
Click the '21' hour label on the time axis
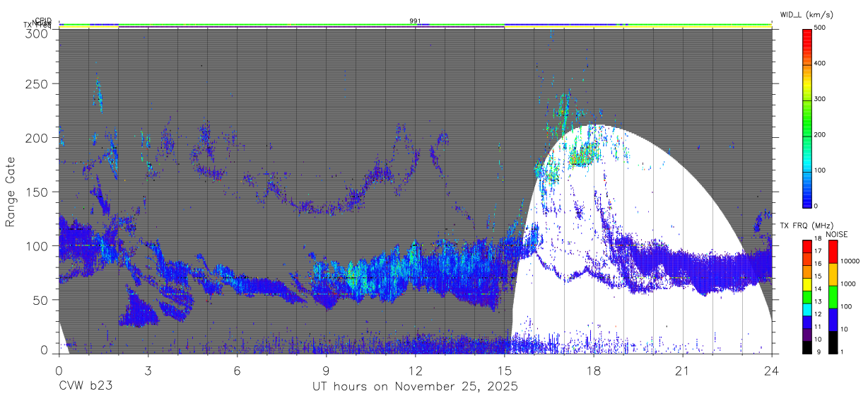[x=683, y=371]
